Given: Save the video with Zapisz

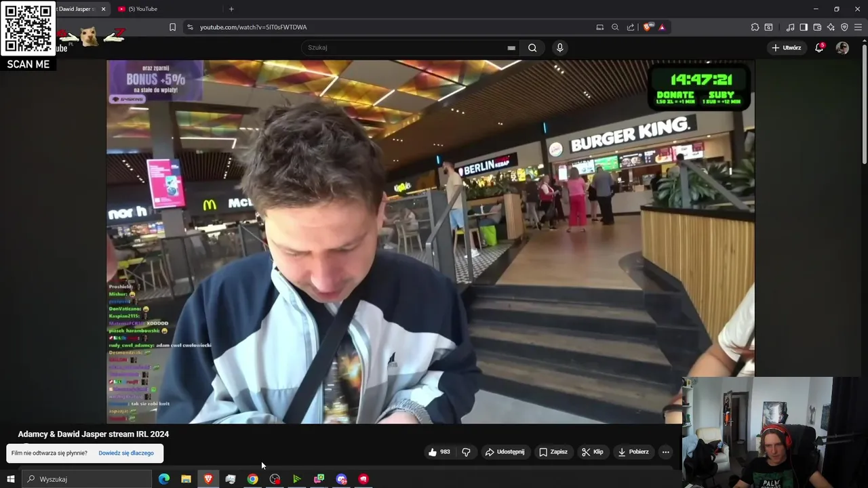Looking at the screenshot, I should point(553,452).
